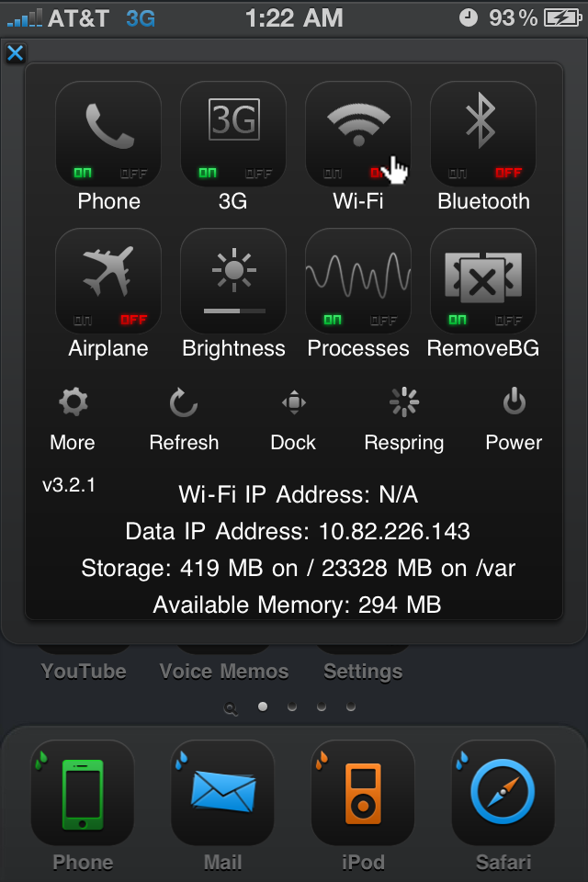Click the Refresh arrow icon
The width and height of the screenshot is (588, 882).
point(184,402)
